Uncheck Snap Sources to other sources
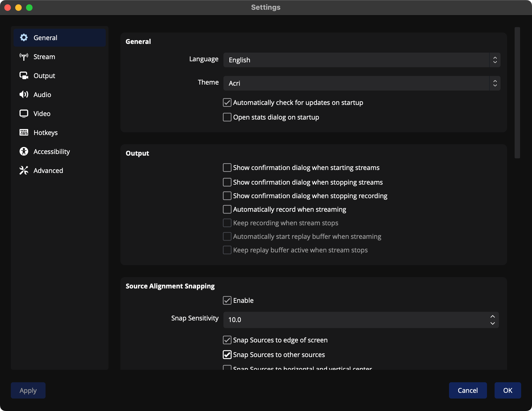The height and width of the screenshot is (411, 532). coord(227,355)
